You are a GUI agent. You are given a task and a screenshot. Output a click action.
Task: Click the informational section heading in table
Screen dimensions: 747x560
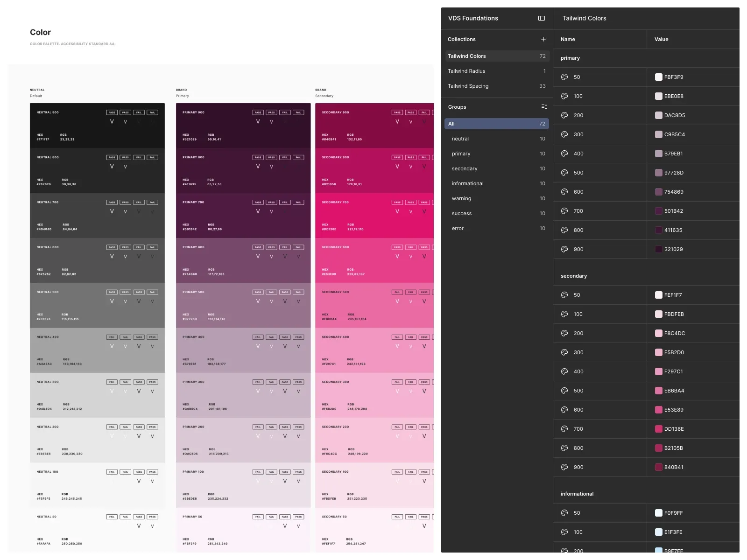tap(577, 494)
